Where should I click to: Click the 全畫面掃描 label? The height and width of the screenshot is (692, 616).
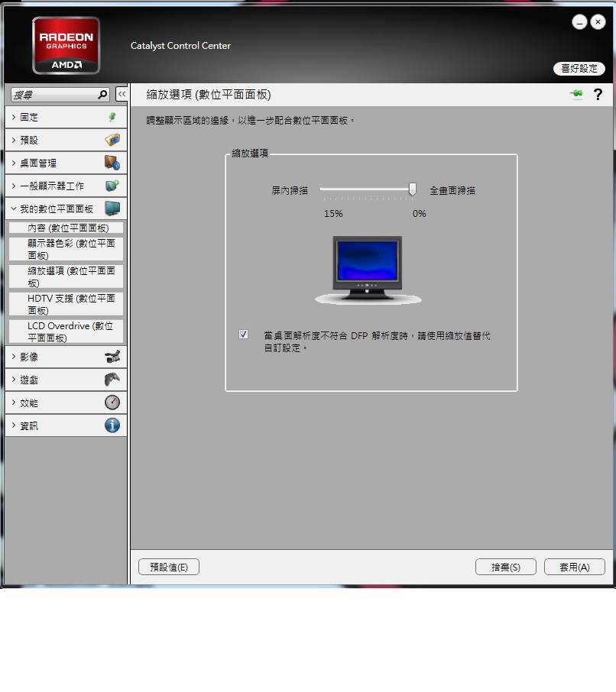tap(452, 190)
